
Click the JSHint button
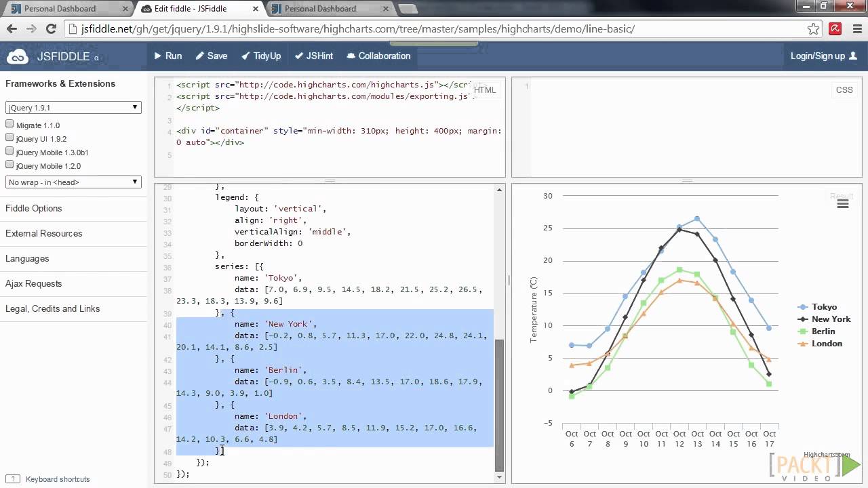(x=313, y=56)
